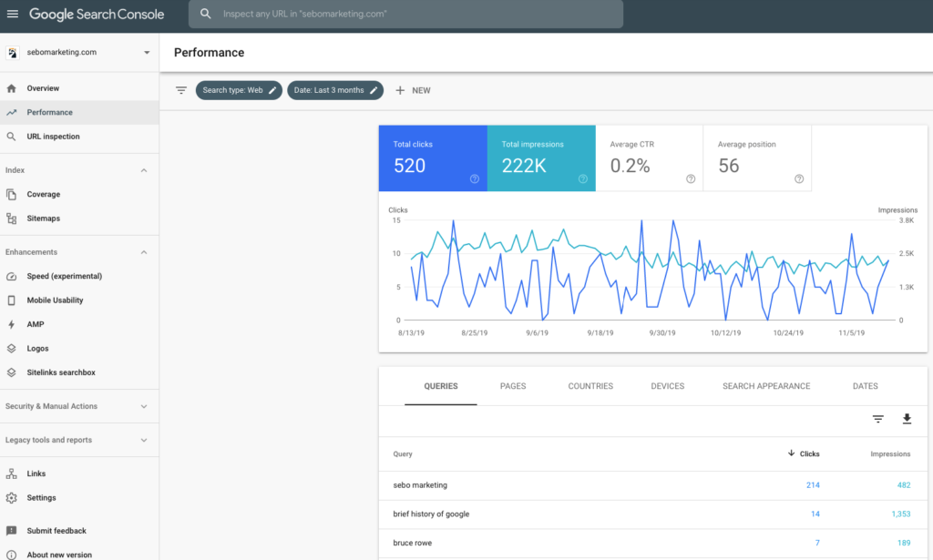Sort the table by Clicks column header
933x560 pixels.
804,453
